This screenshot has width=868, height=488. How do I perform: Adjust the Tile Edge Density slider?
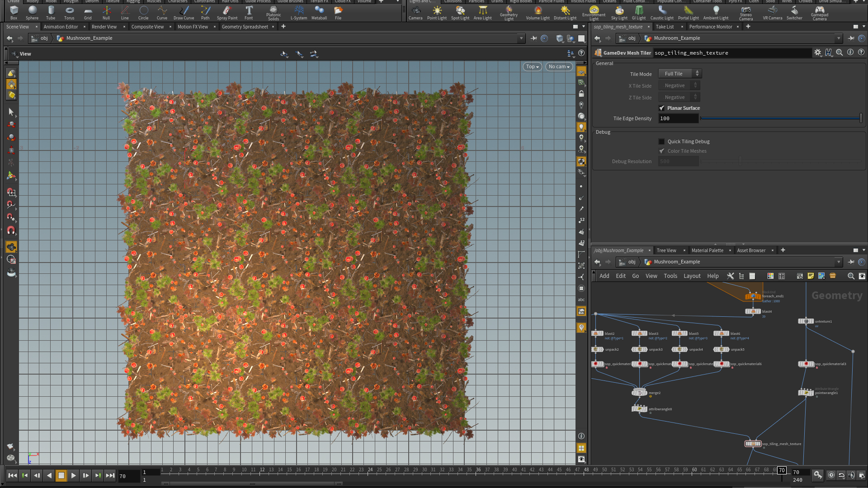tap(781, 118)
